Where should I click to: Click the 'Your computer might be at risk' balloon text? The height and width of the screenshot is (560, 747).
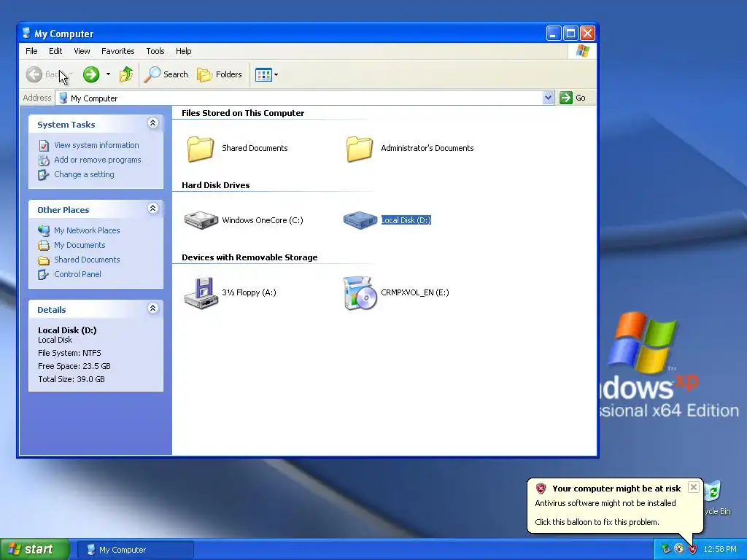click(616, 489)
